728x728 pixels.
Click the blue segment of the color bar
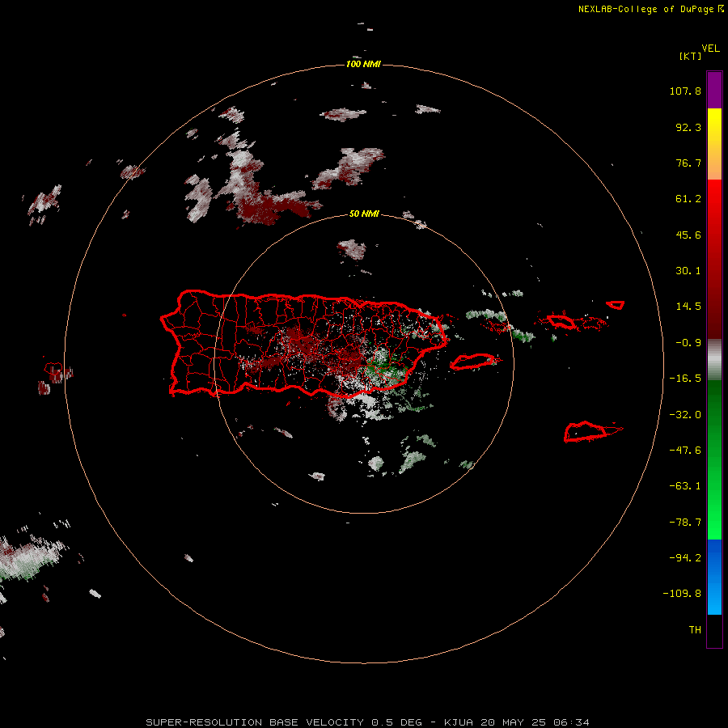point(714,577)
